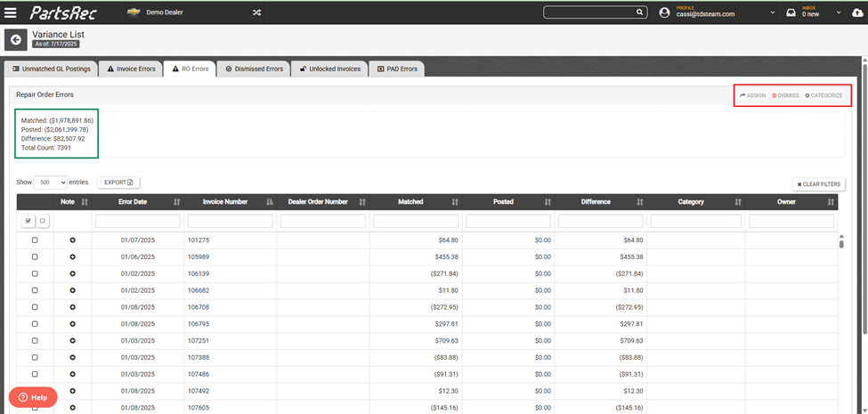The width and height of the screenshot is (868, 414).
Task: Tick checkbox for invoice 106139
Action: point(35,273)
